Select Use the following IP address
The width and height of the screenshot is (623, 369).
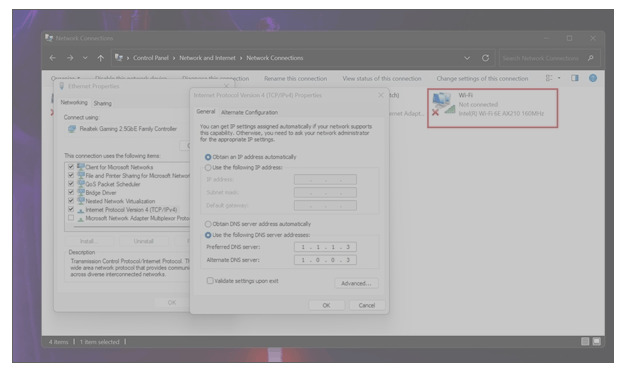click(208, 168)
